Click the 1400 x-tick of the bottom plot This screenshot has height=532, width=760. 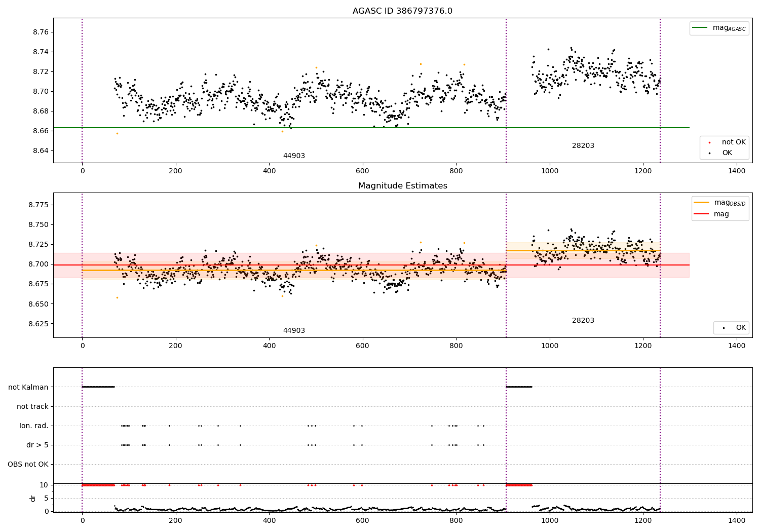pyautogui.click(x=736, y=520)
